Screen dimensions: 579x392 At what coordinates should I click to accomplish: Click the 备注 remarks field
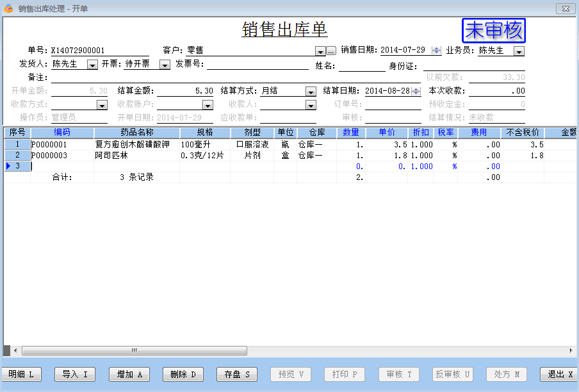(x=237, y=78)
